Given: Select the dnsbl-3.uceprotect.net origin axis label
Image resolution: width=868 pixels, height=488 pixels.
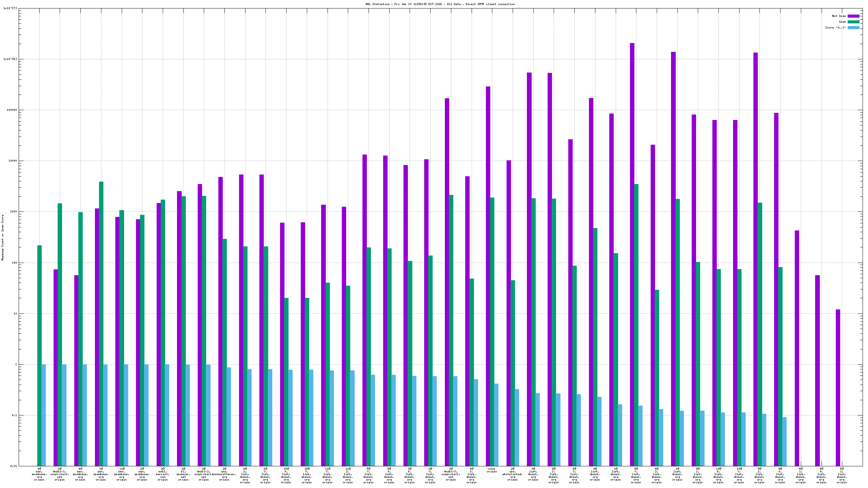Looking at the screenshot, I should (451, 474).
